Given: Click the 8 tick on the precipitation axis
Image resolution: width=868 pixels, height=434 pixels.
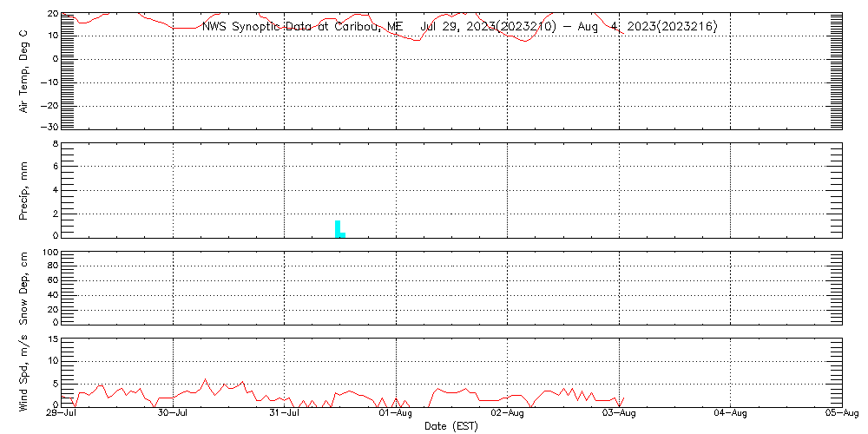Looking at the screenshot, I should click(54, 143).
